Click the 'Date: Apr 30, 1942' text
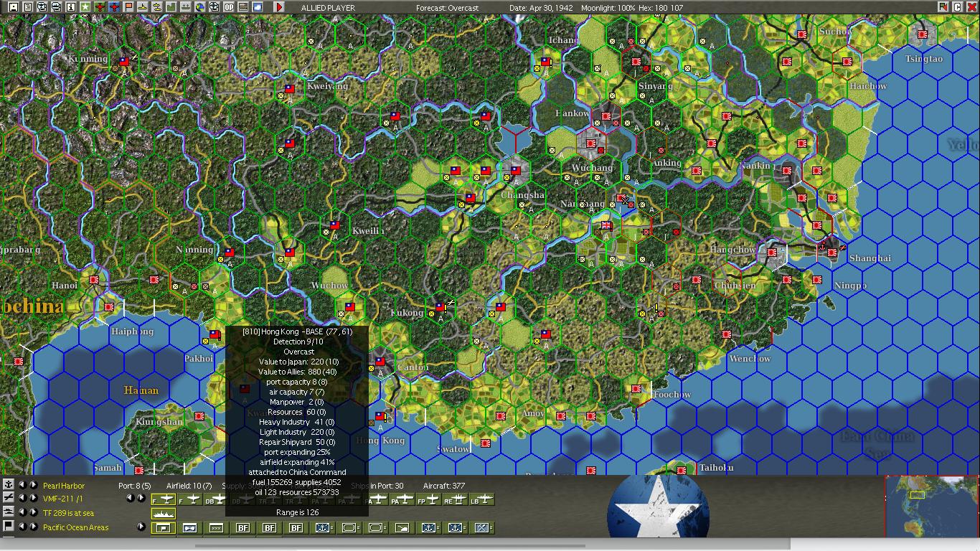Image resolution: width=980 pixels, height=551 pixels. click(542, 8)
